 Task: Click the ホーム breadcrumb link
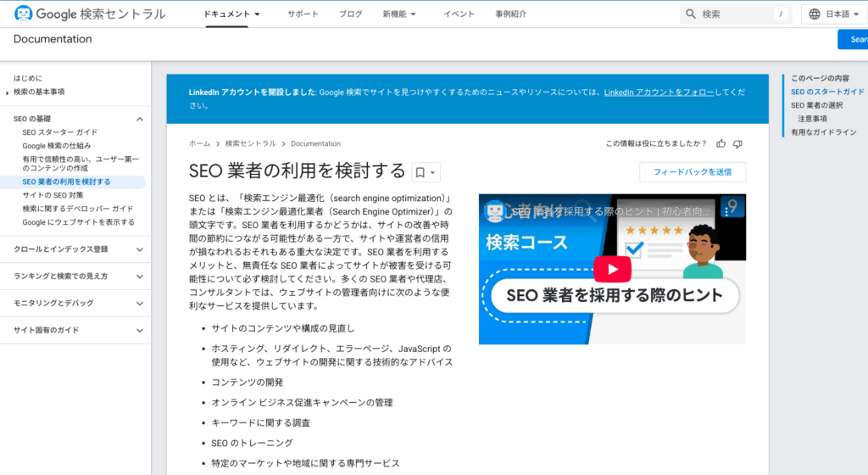199,144
